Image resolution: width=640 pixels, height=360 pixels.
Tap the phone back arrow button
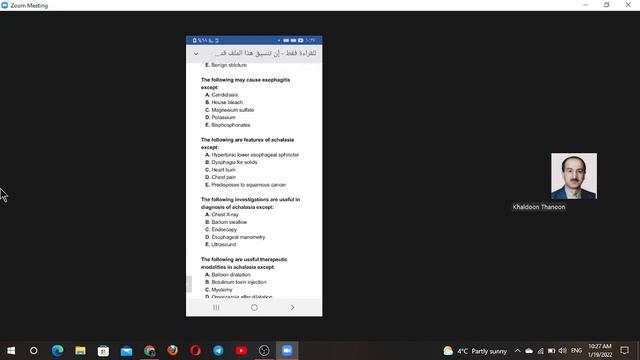[292, 307]
